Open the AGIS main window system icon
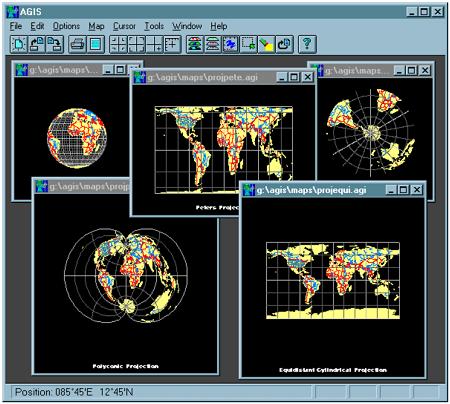This screenshot has width=450, height=404. (x=13, y=11)
